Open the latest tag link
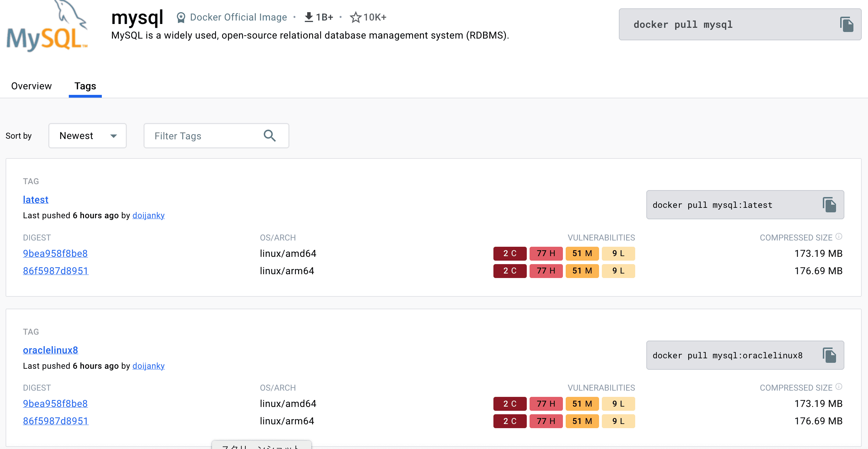868x449 pixels. [x=35, y=199]
